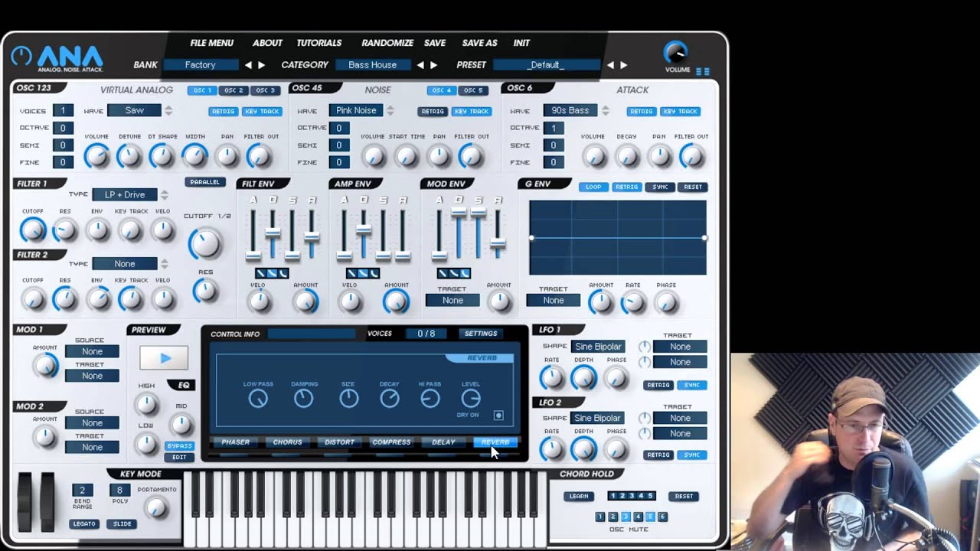Image resolution: width=980 pixels, height=551 pixels.
Task: Select previous category using left arrow
Action: click(420, 65)
